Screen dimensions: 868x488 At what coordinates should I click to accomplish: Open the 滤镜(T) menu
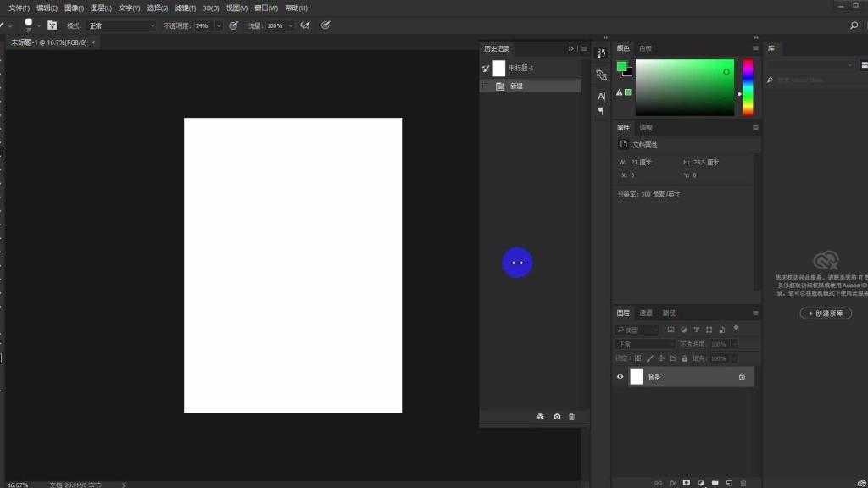coord(186,8)
